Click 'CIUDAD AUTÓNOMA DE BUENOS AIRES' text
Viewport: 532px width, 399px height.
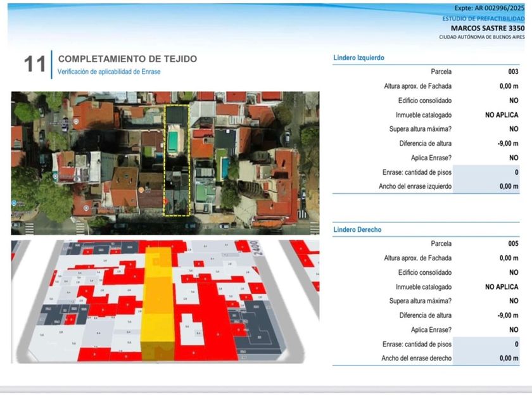(482, 37)
